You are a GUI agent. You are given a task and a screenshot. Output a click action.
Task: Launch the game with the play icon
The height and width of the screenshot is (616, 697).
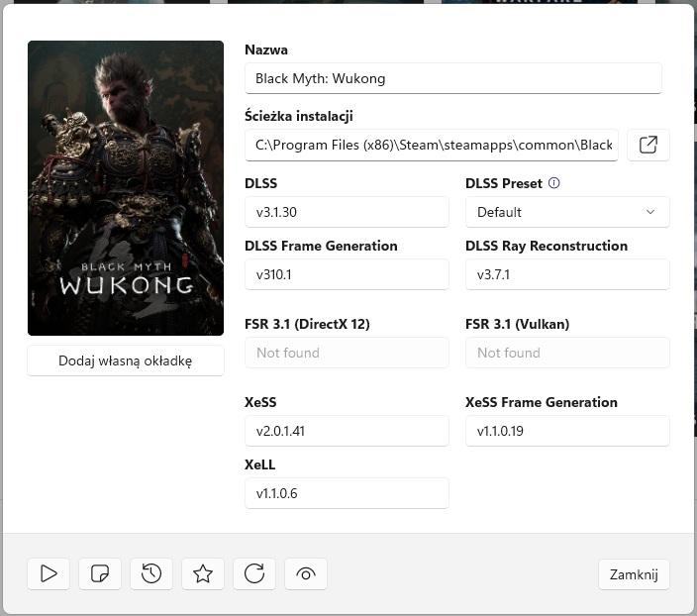(49, 573)
